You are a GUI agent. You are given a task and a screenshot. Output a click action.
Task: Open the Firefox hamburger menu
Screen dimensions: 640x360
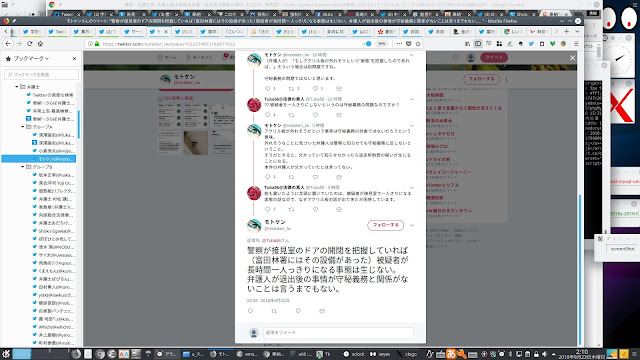pyautogui.click(x=576, y=44)
